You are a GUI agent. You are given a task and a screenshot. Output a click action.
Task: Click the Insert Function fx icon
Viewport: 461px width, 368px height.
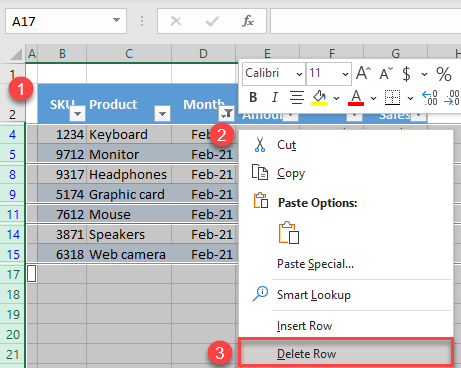tap(248, 21)
